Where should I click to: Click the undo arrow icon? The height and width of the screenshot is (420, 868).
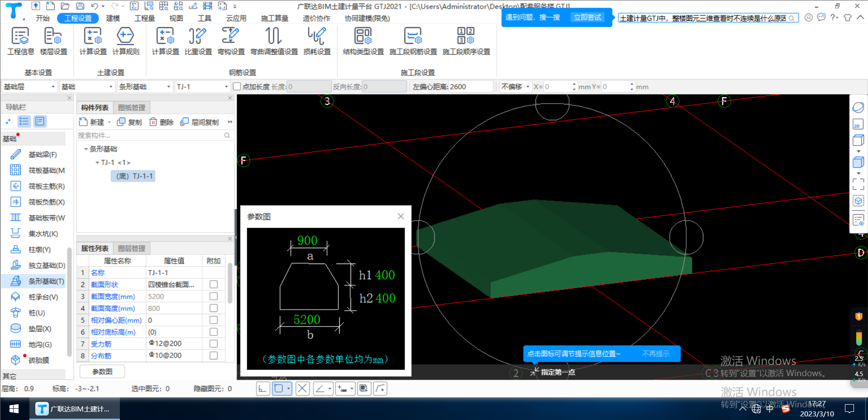click(95, 6)
